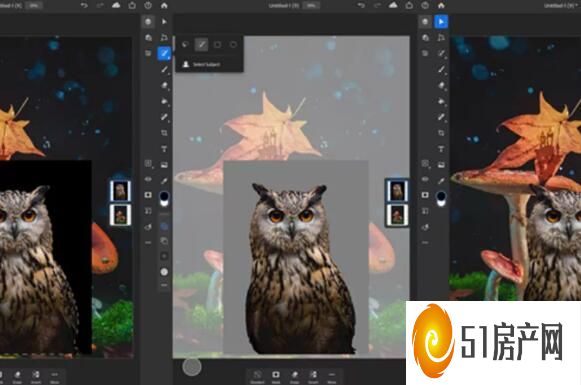Select the blue highlighted Move tool

point(441,22)
